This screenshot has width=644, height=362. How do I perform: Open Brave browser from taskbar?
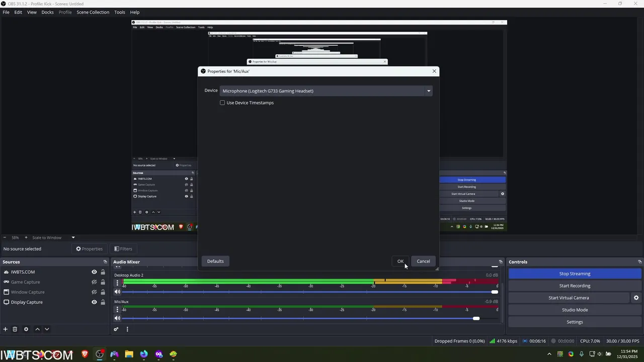click(85, 354)
